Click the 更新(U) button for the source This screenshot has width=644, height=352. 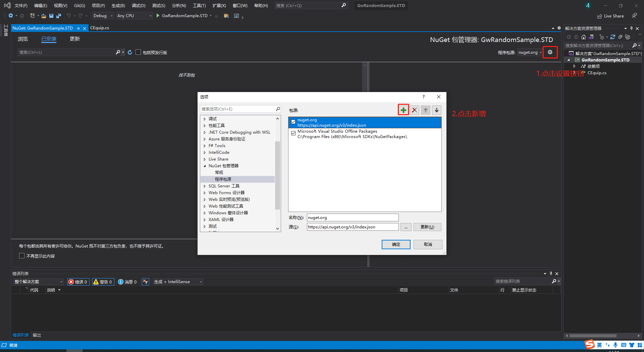pyautogui.click(x=427, y=227)
